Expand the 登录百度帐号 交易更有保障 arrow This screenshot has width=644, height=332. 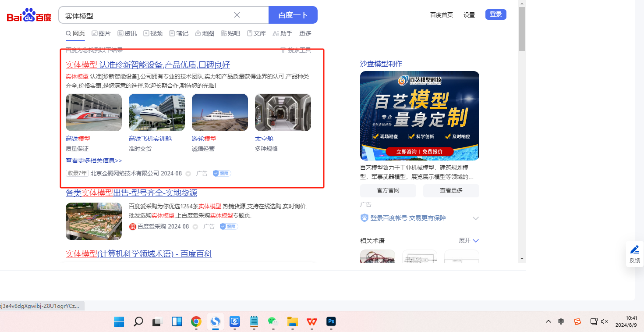475,218
